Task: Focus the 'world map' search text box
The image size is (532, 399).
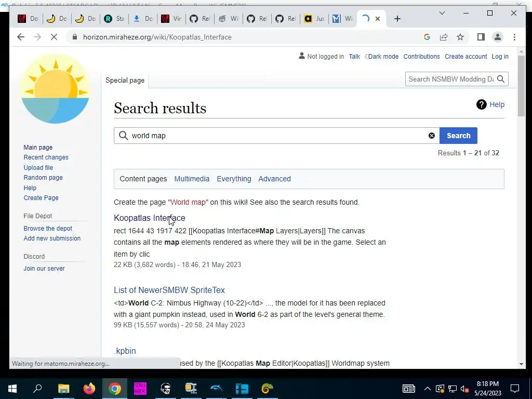Action: point(276,136)
